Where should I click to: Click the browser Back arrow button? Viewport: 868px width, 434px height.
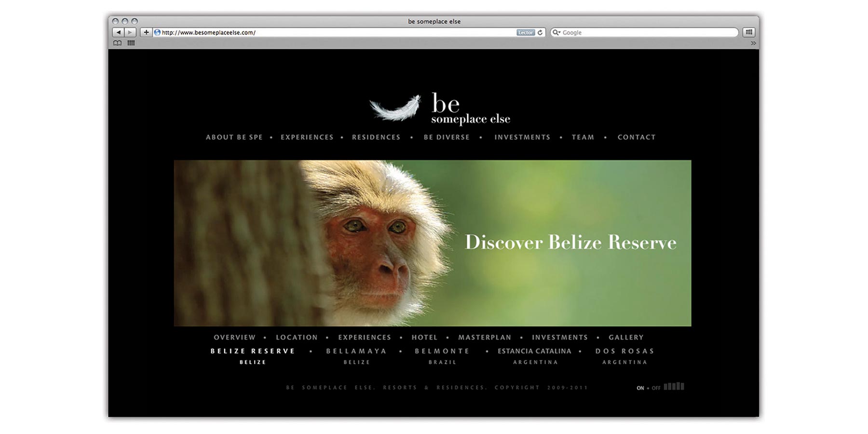tap(118, 32)
